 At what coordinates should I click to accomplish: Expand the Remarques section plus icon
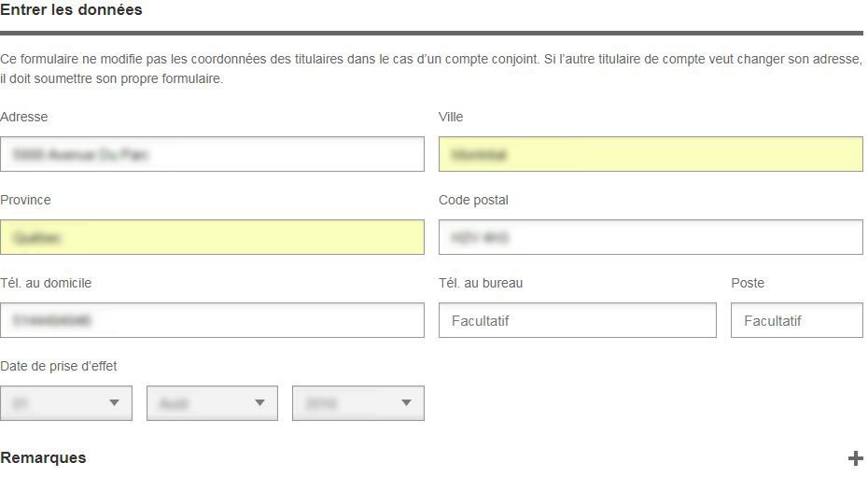point(855,458)
